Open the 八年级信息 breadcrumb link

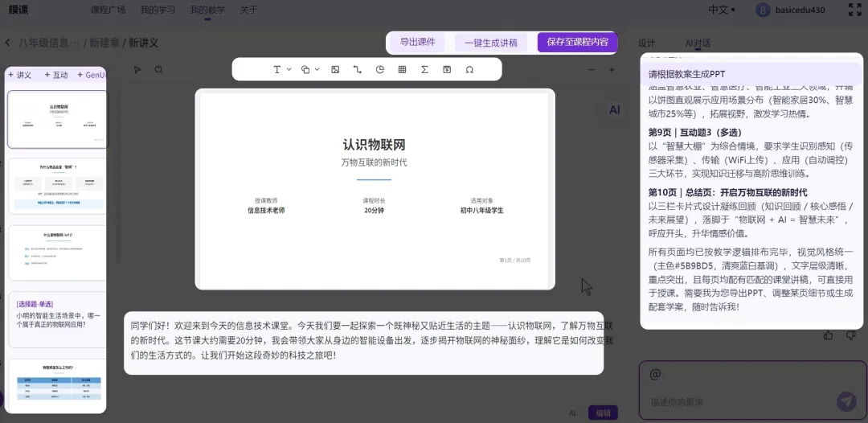49,43
